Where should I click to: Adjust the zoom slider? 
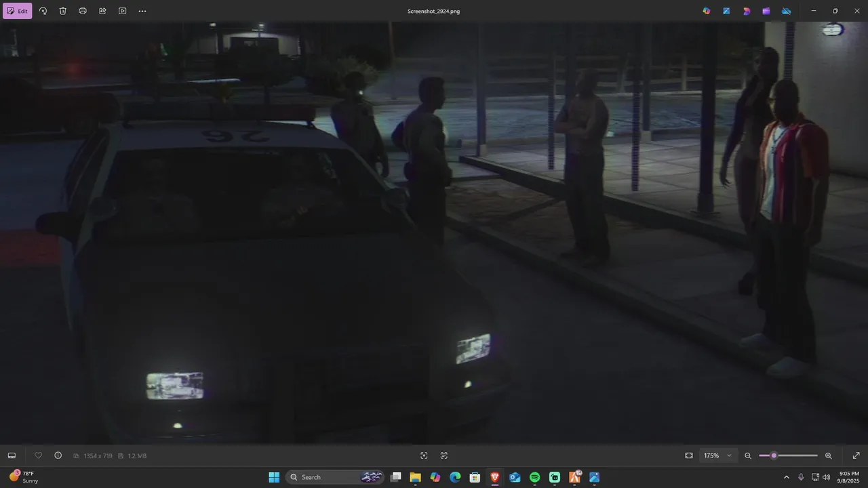tap(788, 455)
